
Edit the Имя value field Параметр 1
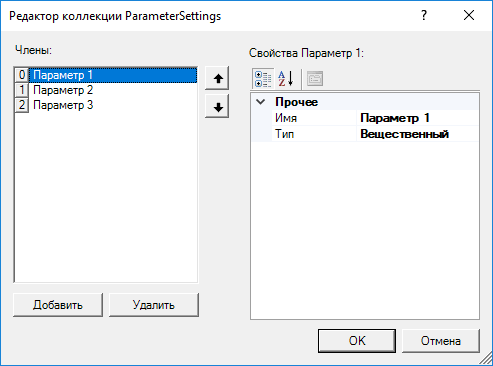pyautogui.click(x=417, y=118)
